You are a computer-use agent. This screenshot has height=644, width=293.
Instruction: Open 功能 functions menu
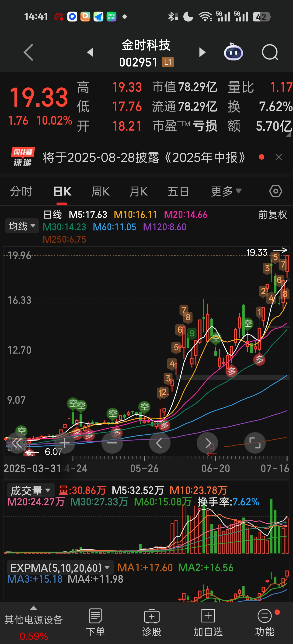coord(265,623)
